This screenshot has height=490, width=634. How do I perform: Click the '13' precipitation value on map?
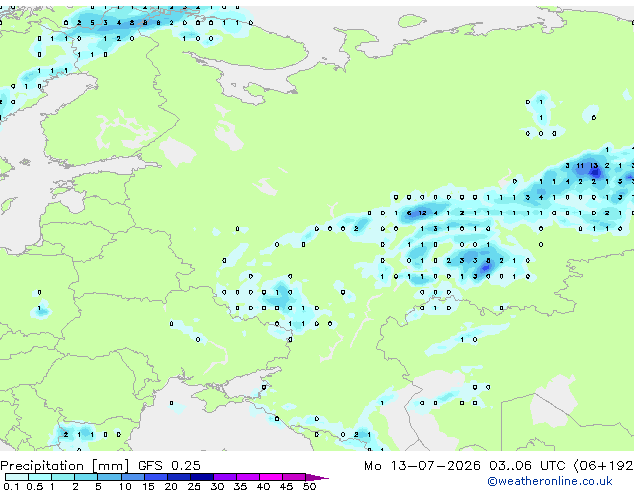click(x=594, y=165)
